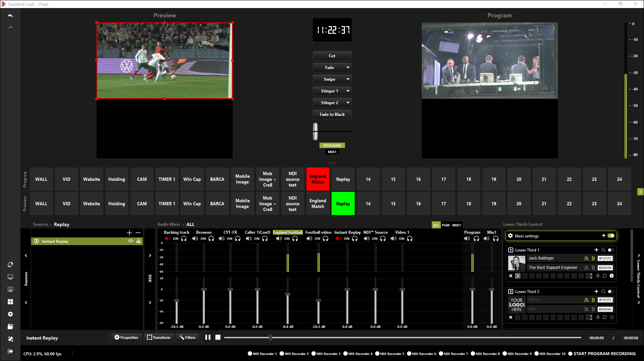The image size is (644, 361).
Task: Pause the Instant Replay playback
Action: tap(208, 338)
